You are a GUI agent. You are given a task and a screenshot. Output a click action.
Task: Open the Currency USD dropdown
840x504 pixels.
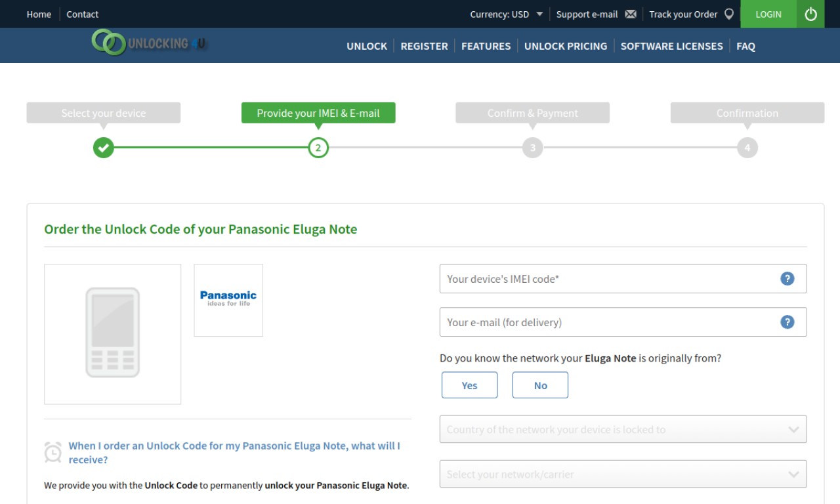[507, 14]
